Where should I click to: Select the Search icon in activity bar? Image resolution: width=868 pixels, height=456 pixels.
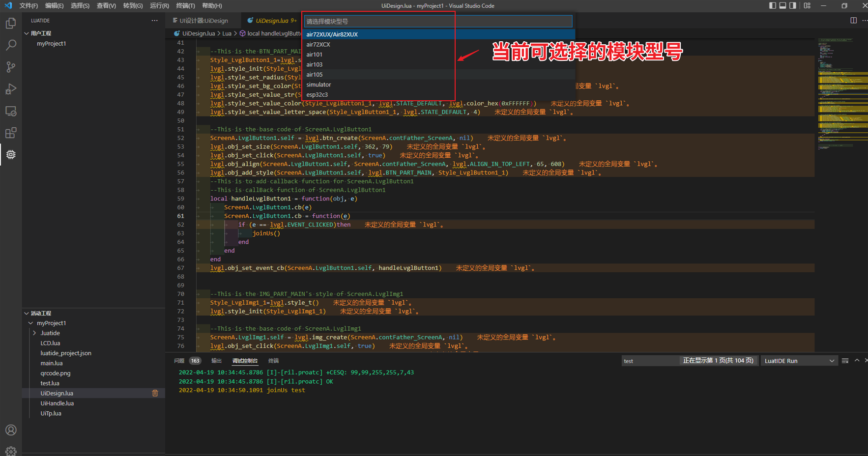pyautogui.click(x=11, y=45)
